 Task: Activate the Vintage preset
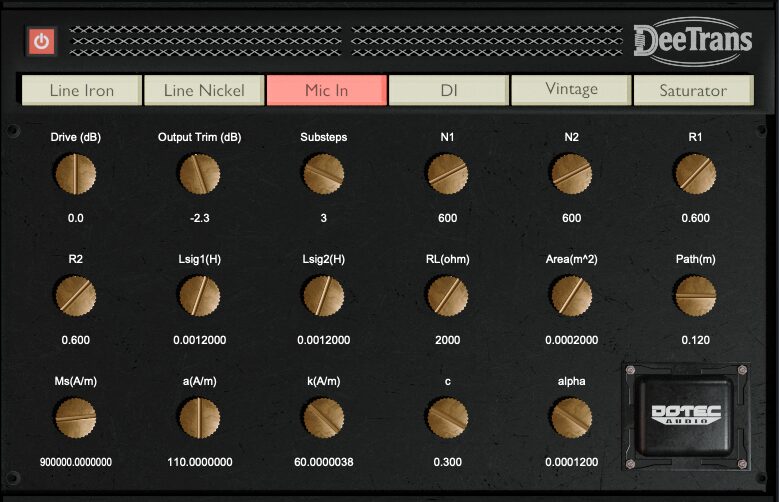point(571,90)
